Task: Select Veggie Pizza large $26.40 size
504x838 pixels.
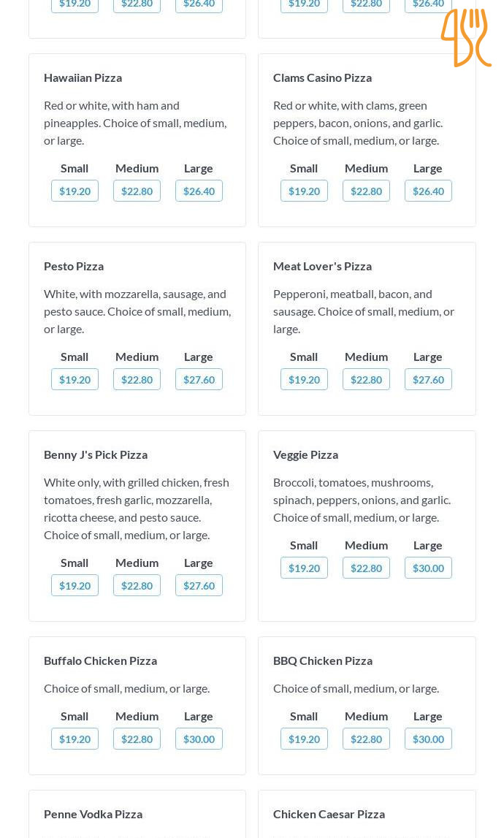Action: (428, 568)
